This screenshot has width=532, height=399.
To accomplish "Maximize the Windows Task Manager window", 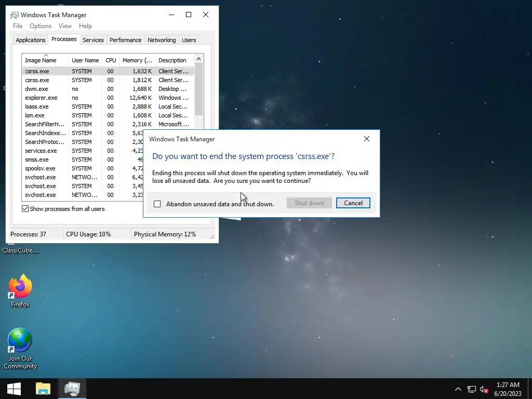I will 189,15.
